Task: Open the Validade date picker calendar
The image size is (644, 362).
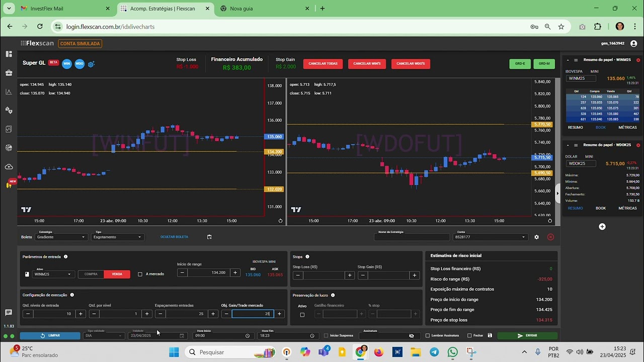Action: 182,336
